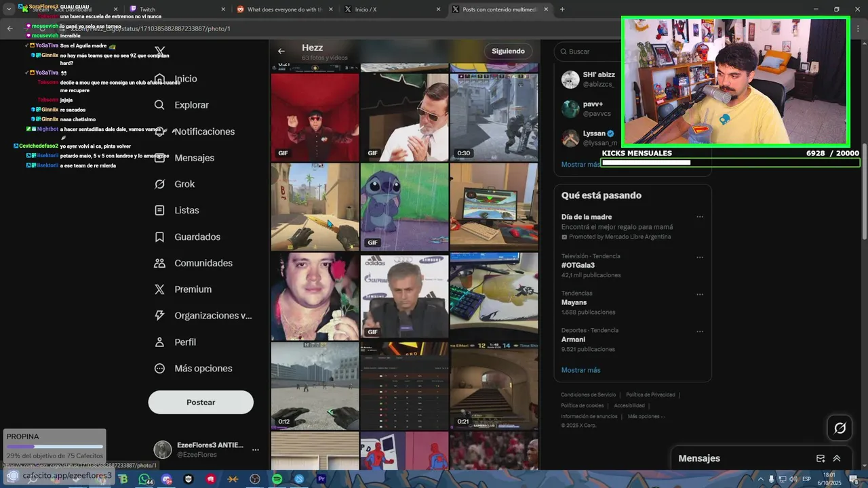
Task: Click the Siguiendo button for Hezz
Action: point(508,51)
